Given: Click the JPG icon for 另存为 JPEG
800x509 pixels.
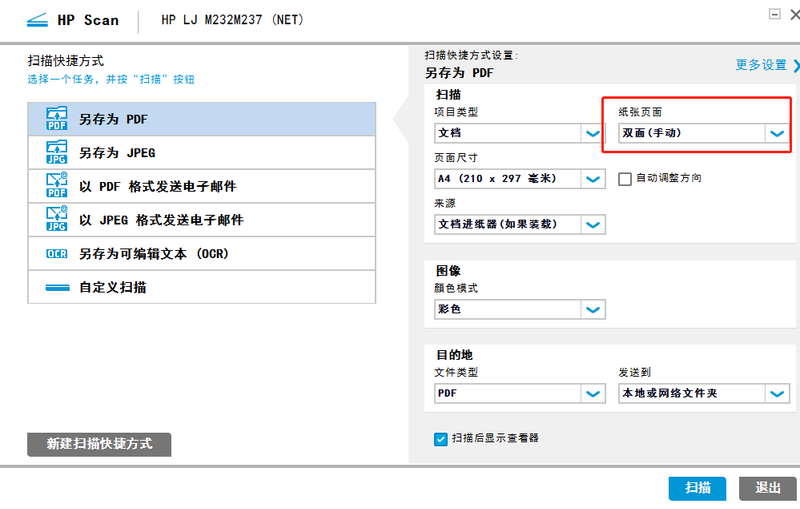Looking at the screenshot, I should (56, 153).
